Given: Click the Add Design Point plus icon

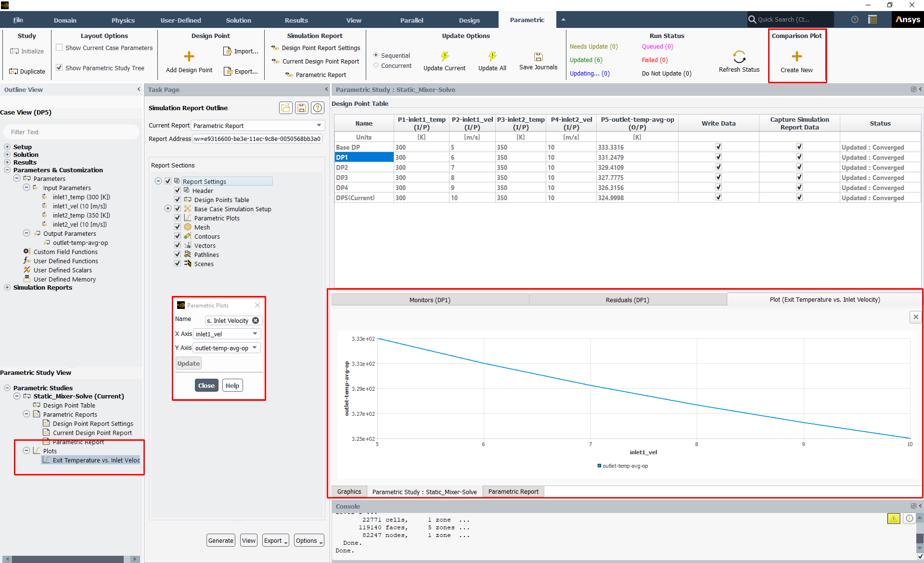Looking at the screenshot, I should 189,56.
